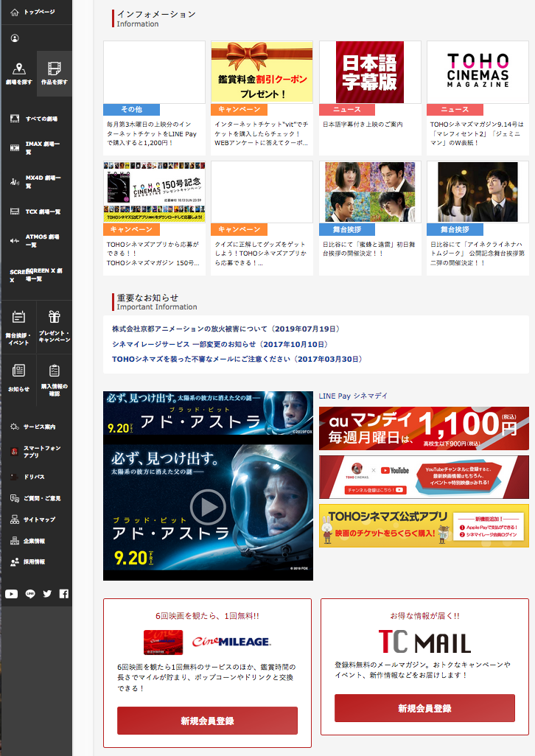Open ATMOS 劇場一覧 in sidebar
This screenshot has height=756, width=535.
35,241
